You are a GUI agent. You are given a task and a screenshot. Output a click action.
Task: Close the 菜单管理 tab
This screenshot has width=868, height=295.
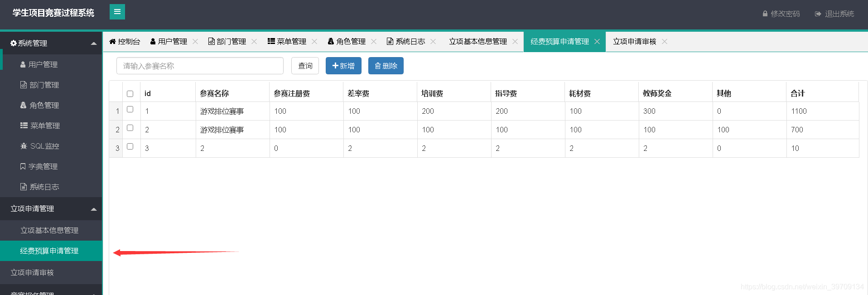(x=314, y=41)
